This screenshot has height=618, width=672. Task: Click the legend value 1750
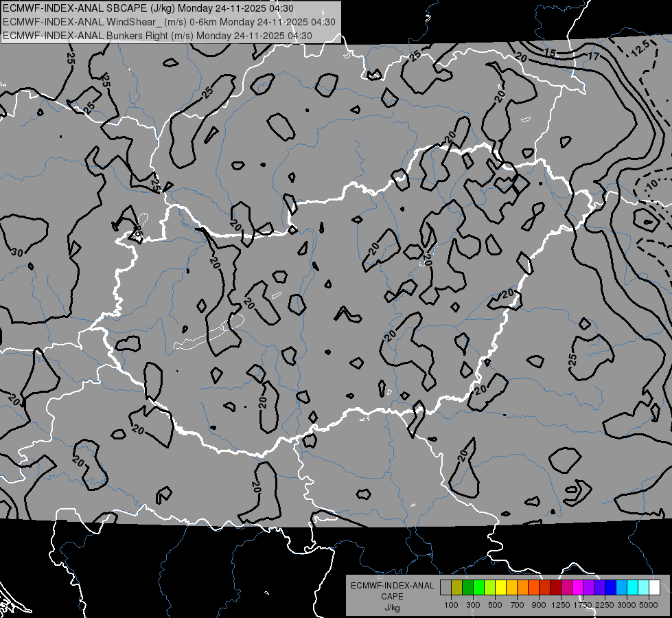tap(583, 605)
